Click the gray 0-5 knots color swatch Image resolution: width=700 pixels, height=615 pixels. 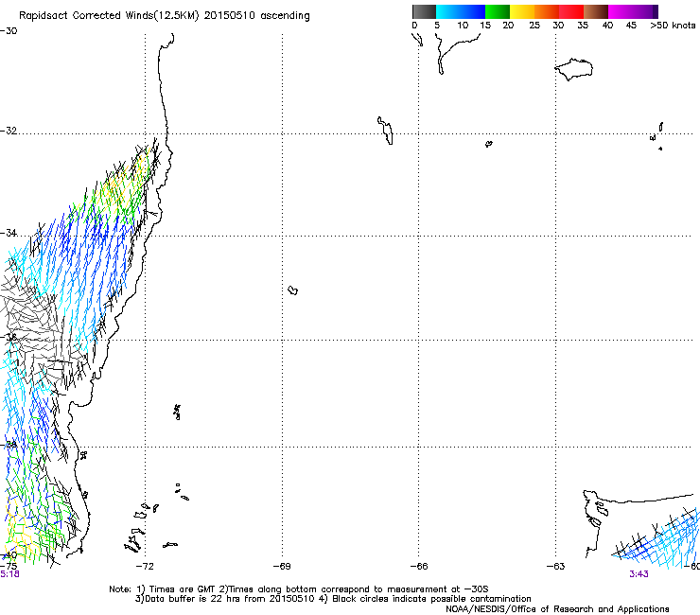pos(424,11)
